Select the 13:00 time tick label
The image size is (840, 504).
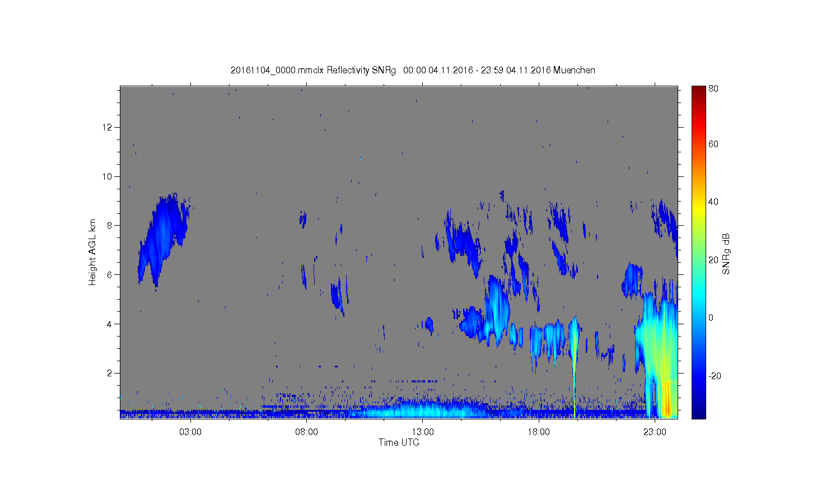pyautogui.click(x=423, y=432)
